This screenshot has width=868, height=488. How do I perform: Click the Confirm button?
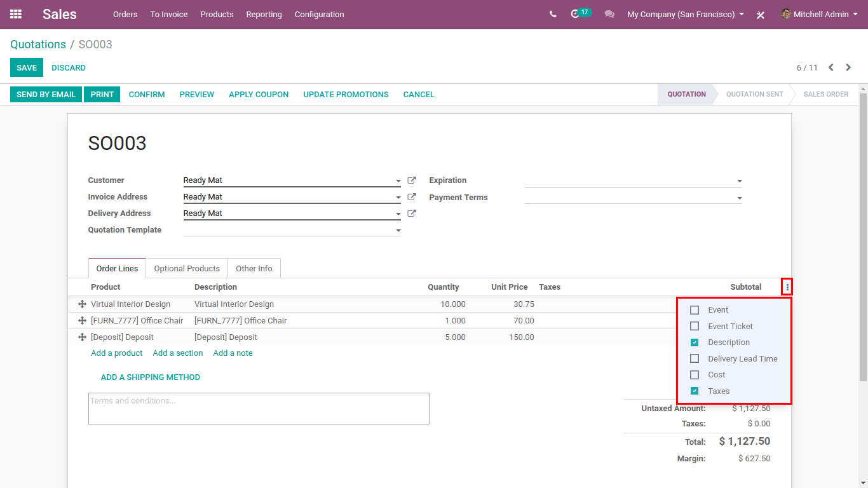pos(147,94)
